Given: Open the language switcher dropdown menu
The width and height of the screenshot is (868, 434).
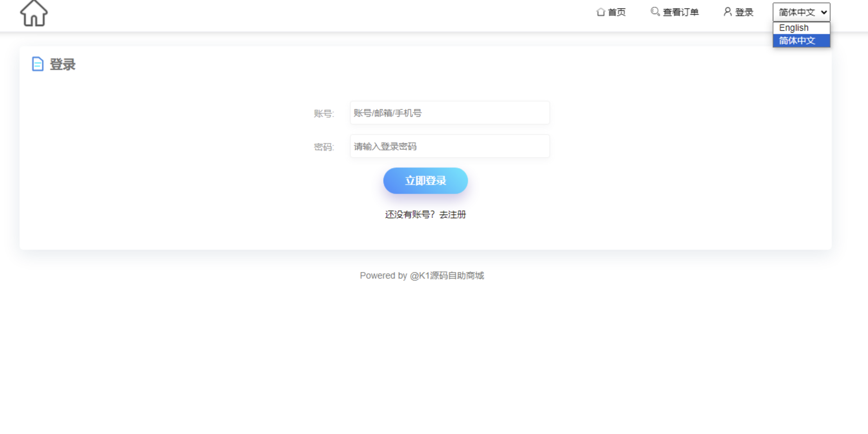Looking at the screenshot, I should pos(801,12).
